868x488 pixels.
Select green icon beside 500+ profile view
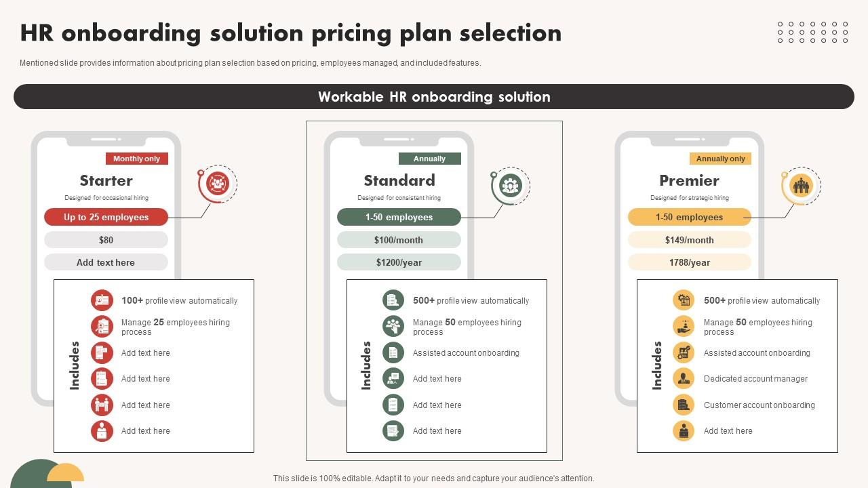coord(393,300)
